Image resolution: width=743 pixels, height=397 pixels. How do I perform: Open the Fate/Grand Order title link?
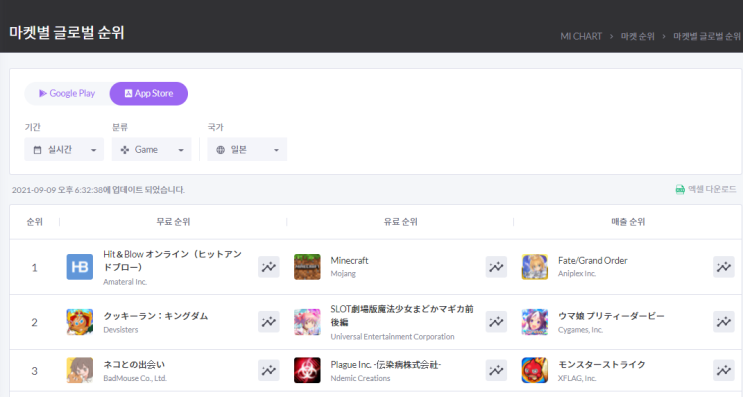592,261
